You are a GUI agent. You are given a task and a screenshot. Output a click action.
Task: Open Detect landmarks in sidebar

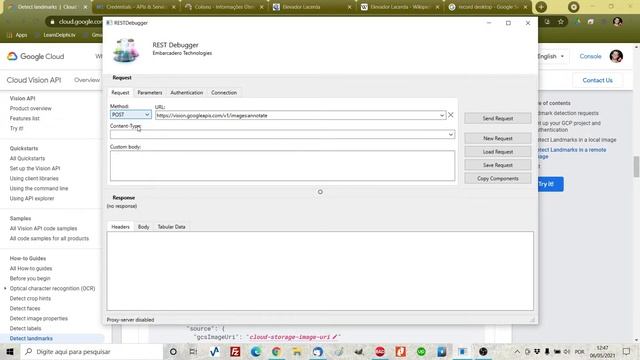tap(31, 338)
